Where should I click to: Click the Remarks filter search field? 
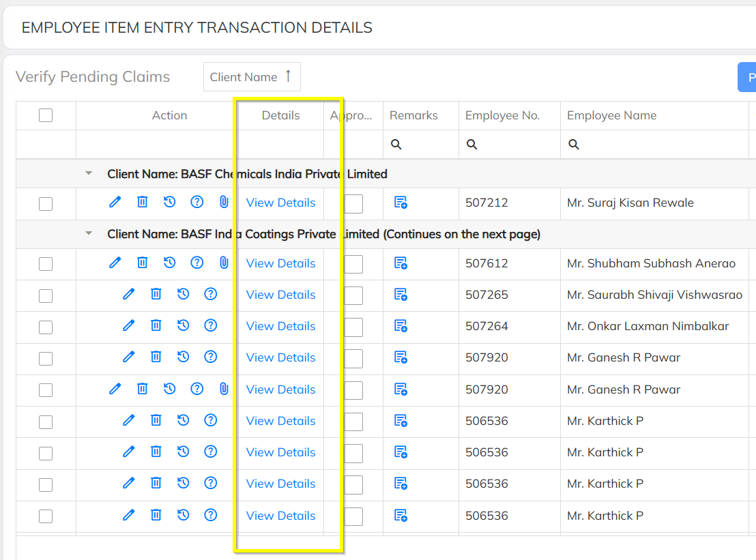coord(421,144)
